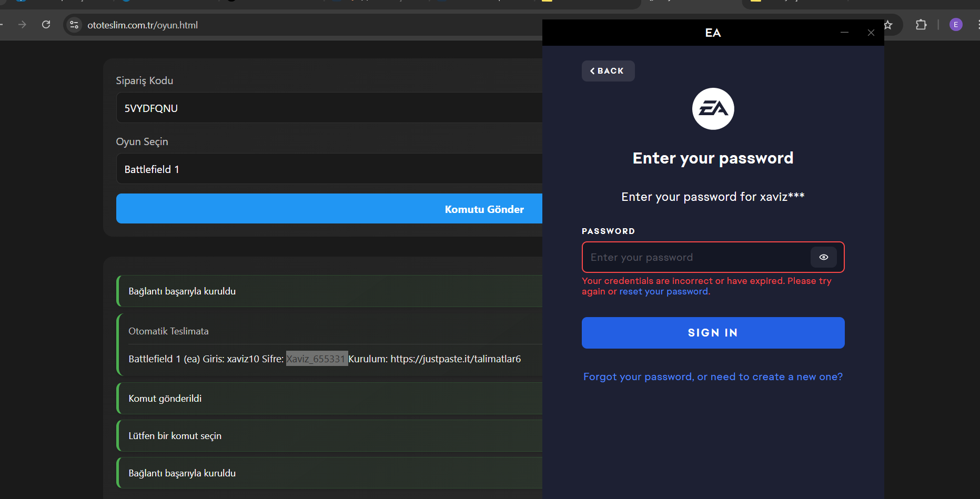Open the browser extensions puzzle icon
The width and height of the screenshot is (980, 499).
click(921, 25)
